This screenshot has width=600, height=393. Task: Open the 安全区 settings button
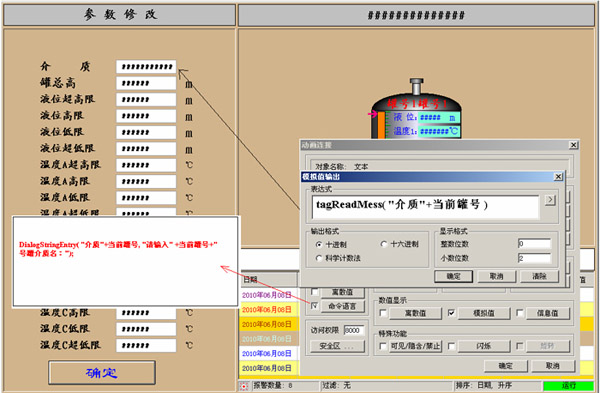coord(337,346)
